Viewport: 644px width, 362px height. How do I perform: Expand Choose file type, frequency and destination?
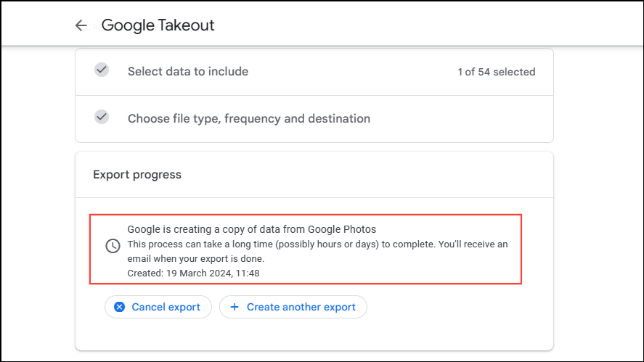(249, 118)
